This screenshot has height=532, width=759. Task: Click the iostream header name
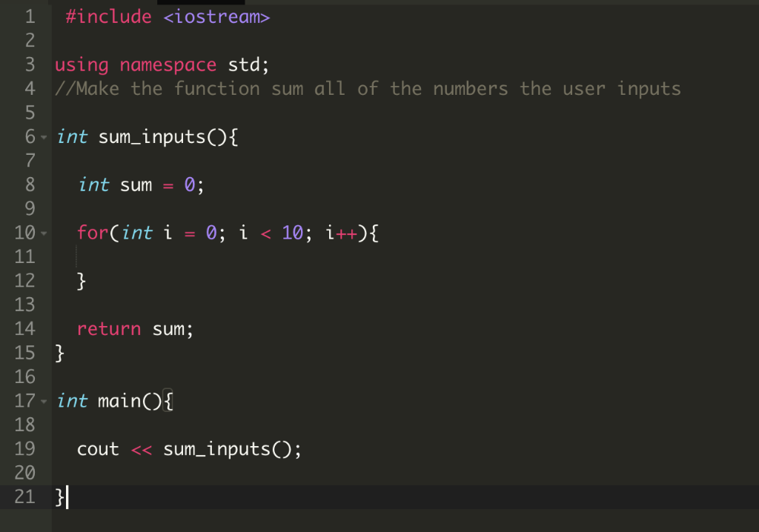(218, 16)
